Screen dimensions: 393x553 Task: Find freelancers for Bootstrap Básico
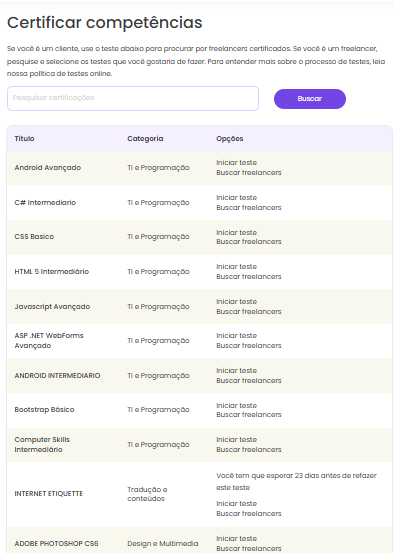(x=249, y=414)
